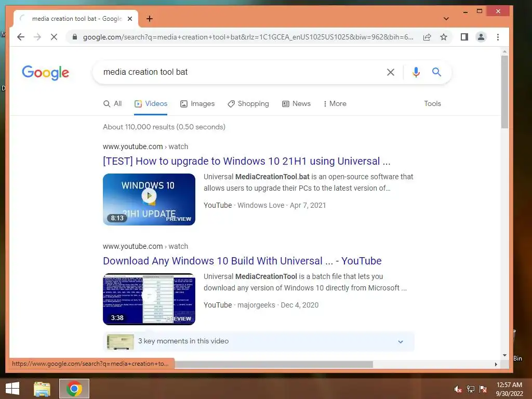Switch to the News tab

point(296,103)
